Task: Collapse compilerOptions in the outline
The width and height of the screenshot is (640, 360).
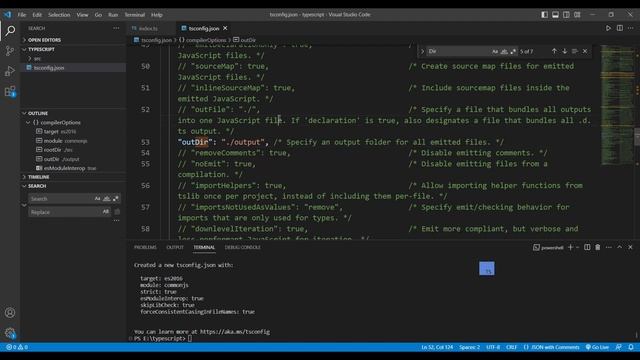Action: (x=28, y=122)
